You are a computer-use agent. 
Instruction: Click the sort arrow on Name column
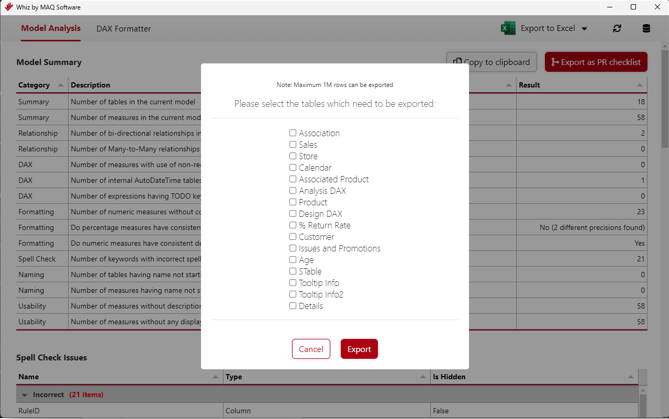(x=215, y=377)
